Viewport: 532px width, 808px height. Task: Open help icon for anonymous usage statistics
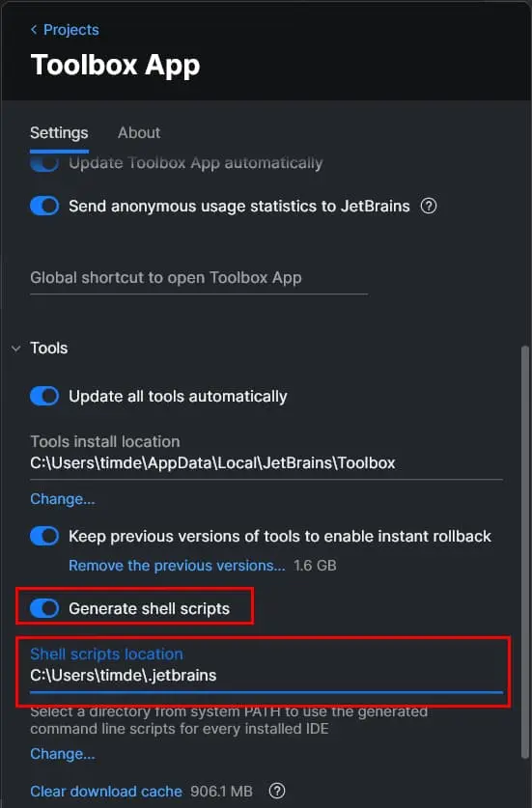tap(429, 207)
